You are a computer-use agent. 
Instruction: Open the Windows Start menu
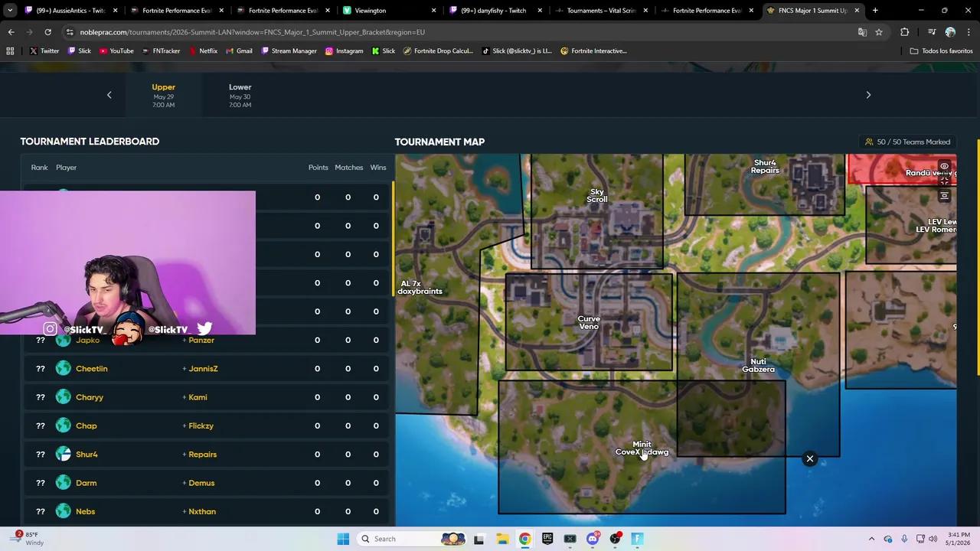click(x=343, y=539)
